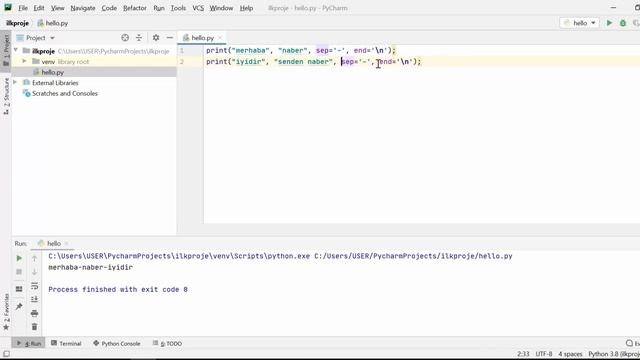The image size is (640, 360).
Task: Toggle the Run tool window button
Action: coord(29,343)
